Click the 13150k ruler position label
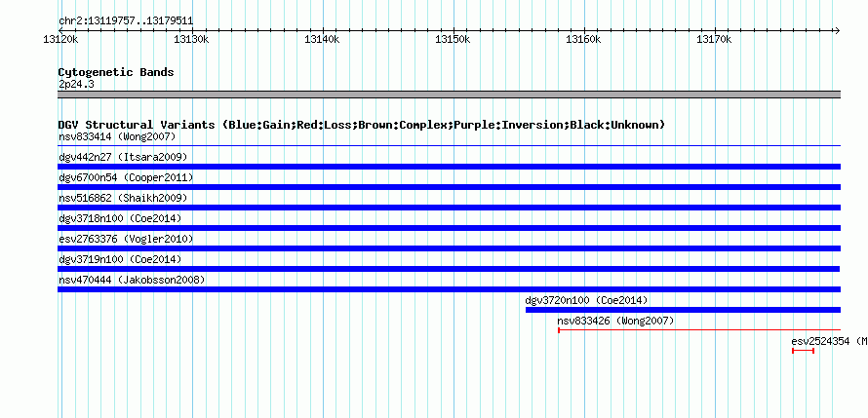Viewport: 868px width, 418px height. [453, 39]
